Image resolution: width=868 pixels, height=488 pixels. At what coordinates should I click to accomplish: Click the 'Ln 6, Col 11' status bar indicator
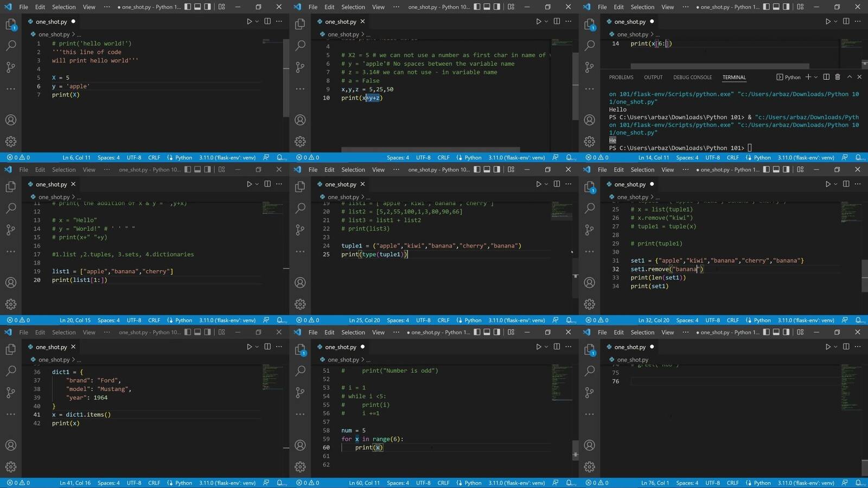76,157
